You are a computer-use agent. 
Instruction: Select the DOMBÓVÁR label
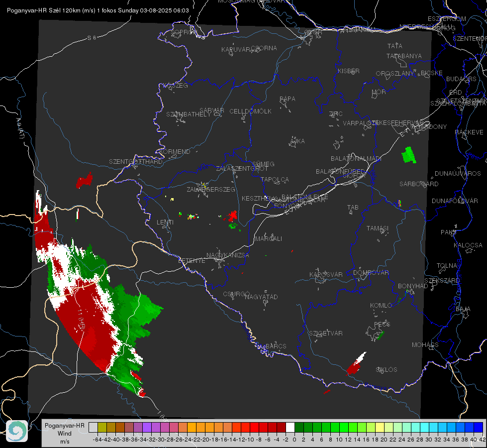click(x=371, y=272)
